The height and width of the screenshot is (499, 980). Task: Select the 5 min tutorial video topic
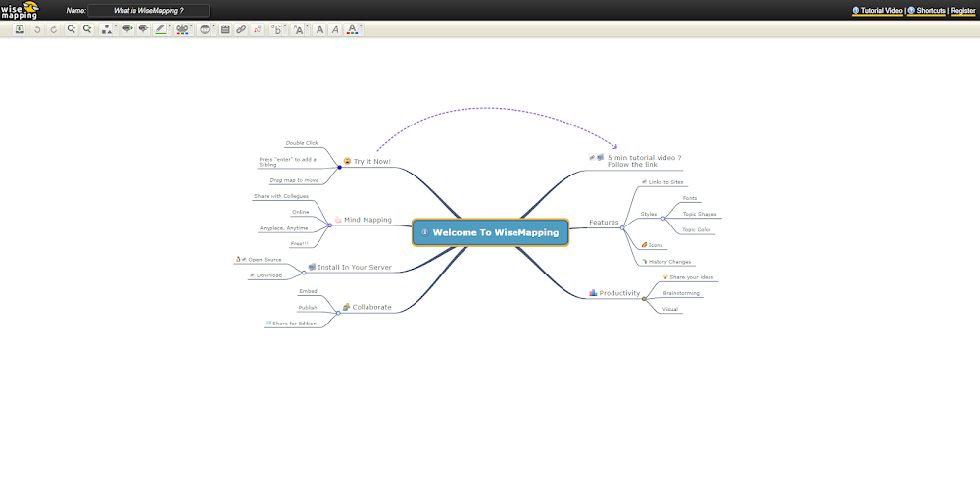coord(636,162)
